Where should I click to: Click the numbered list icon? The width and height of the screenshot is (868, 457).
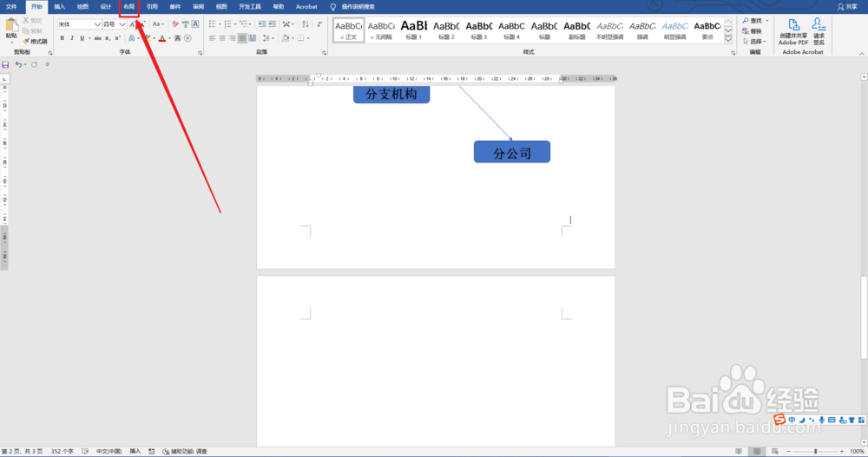point(228,24)
